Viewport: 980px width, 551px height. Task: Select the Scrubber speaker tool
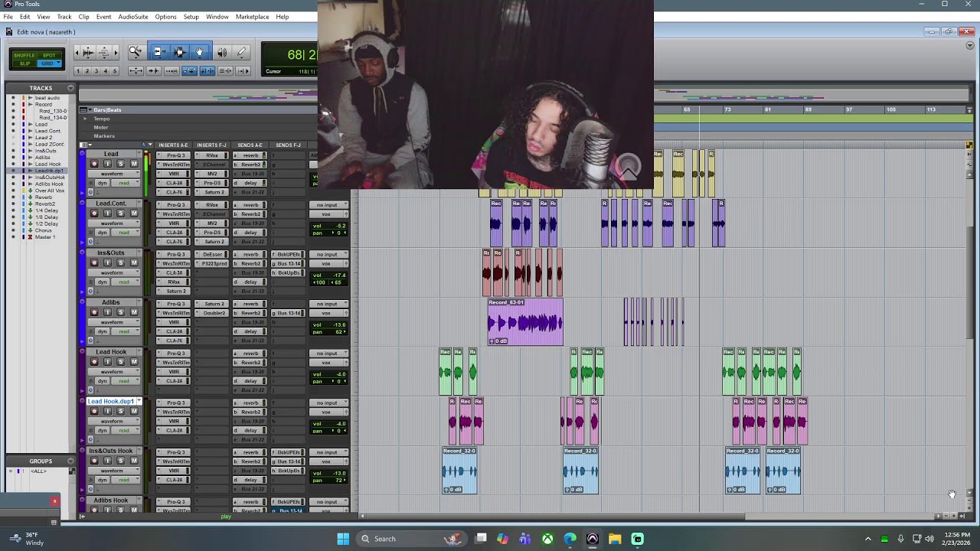point(222,52)
